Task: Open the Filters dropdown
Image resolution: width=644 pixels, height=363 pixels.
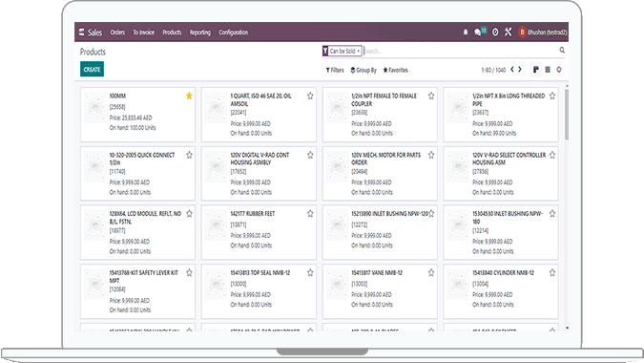Action: pyautogui.click(x=335, y=70)
